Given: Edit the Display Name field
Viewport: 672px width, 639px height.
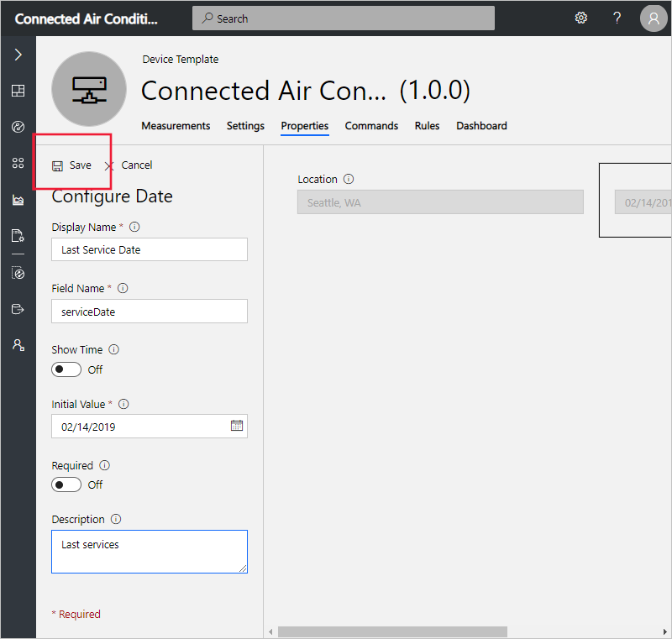Looking at the screenshot, I should (150, 249).
